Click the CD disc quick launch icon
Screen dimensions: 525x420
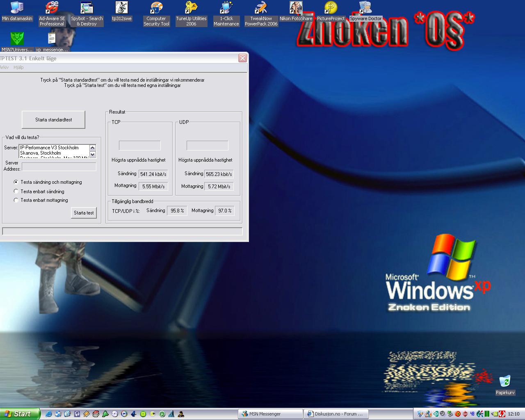tap(114, 414)
